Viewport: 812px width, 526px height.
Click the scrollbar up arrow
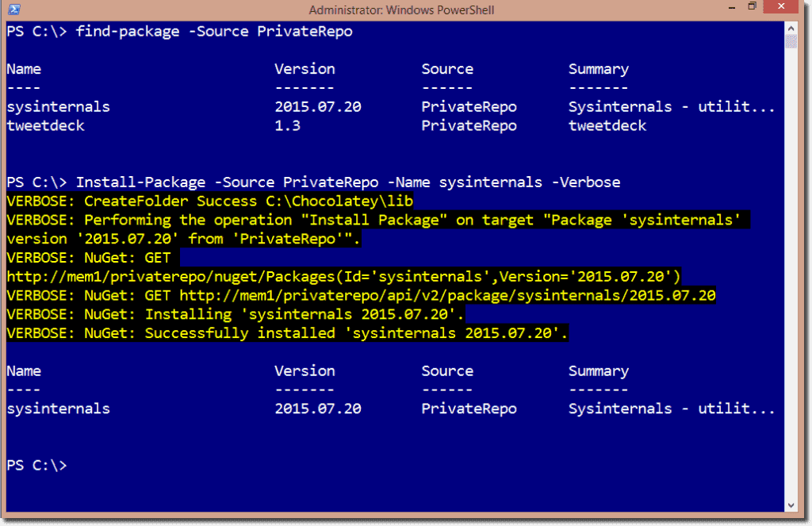[x=792, y=28]
